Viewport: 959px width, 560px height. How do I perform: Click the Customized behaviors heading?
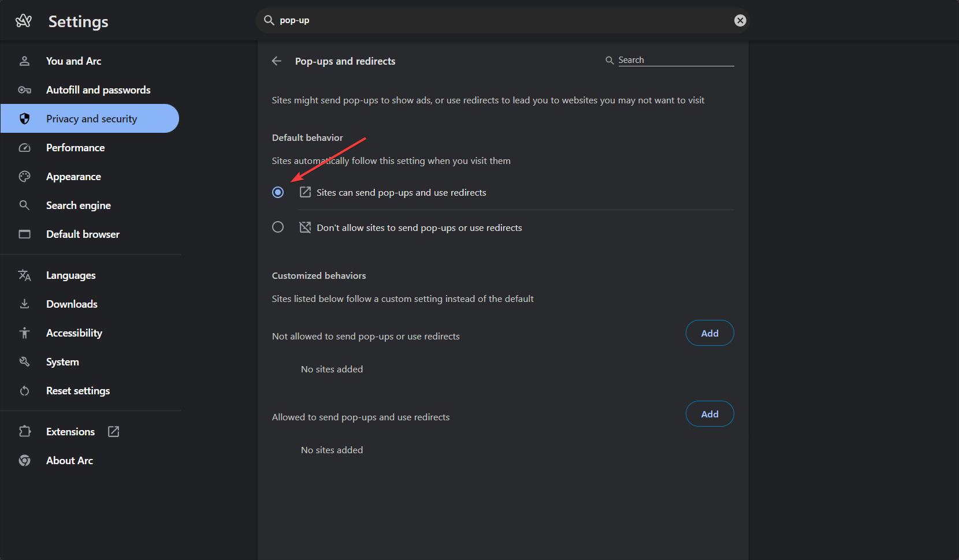coord(319,275)
